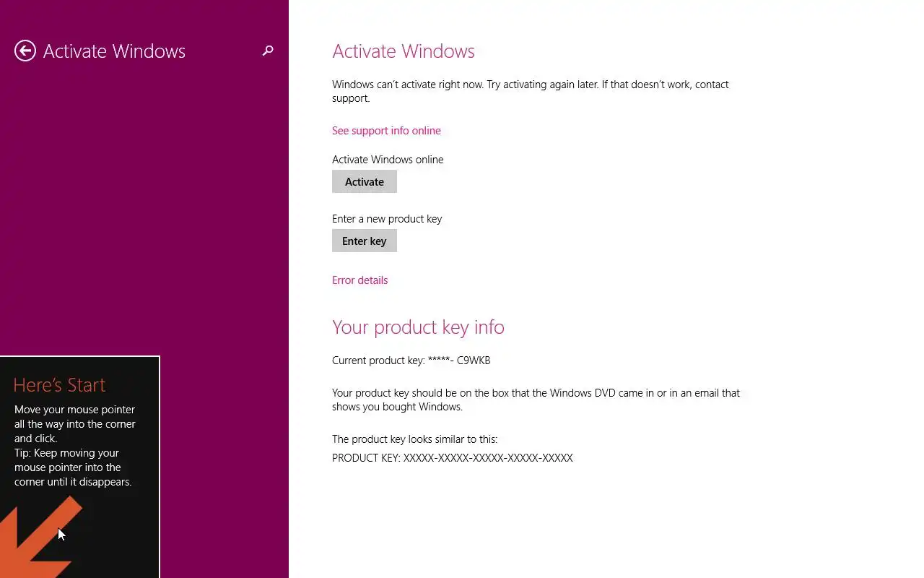Select the product key on the box paragraph
Screen dimensions: 924x578
(536, 400)
